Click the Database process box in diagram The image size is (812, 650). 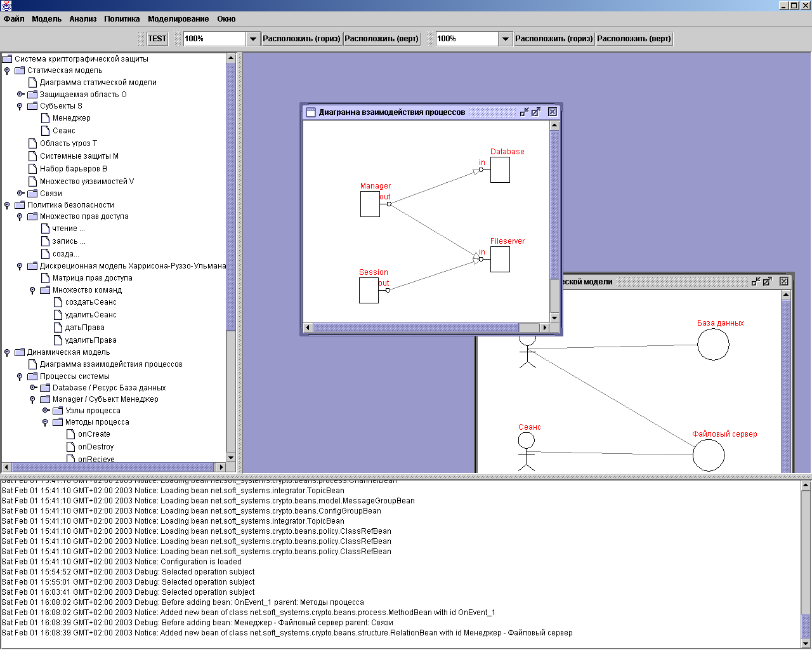pos(500,169)
